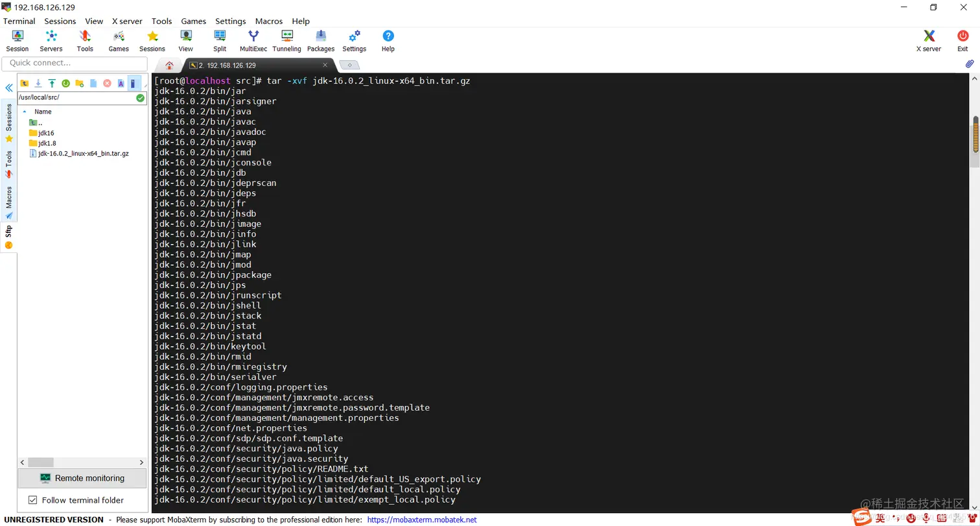The width and height of the screenshot is (980, 526).
Task: Click the paperclip icon beside the tab bar
Action: [x=970, y=64]
